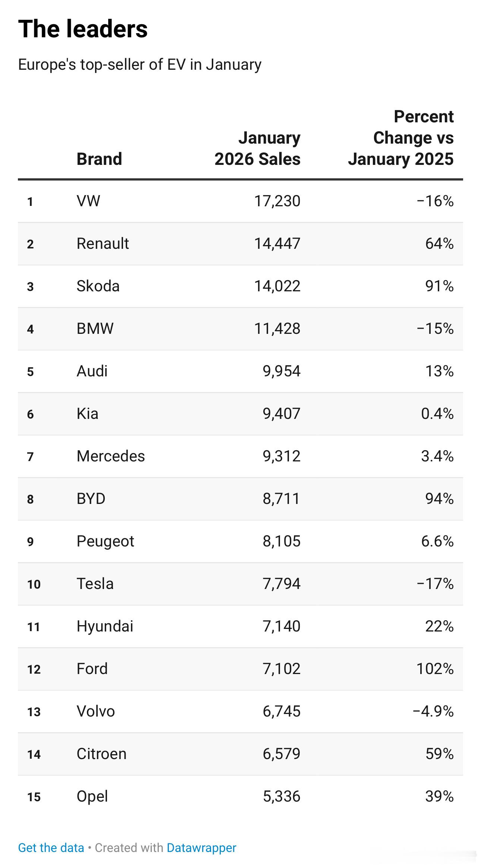This screenshot has height=868, width=481.
Task: Click the "Get the data" link
Action: 51,847
